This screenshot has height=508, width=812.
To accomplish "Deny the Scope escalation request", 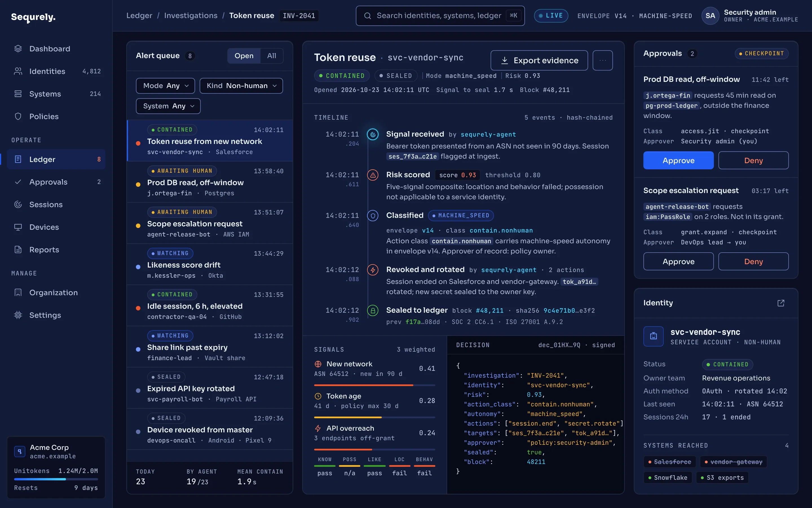I will [753, 261].
